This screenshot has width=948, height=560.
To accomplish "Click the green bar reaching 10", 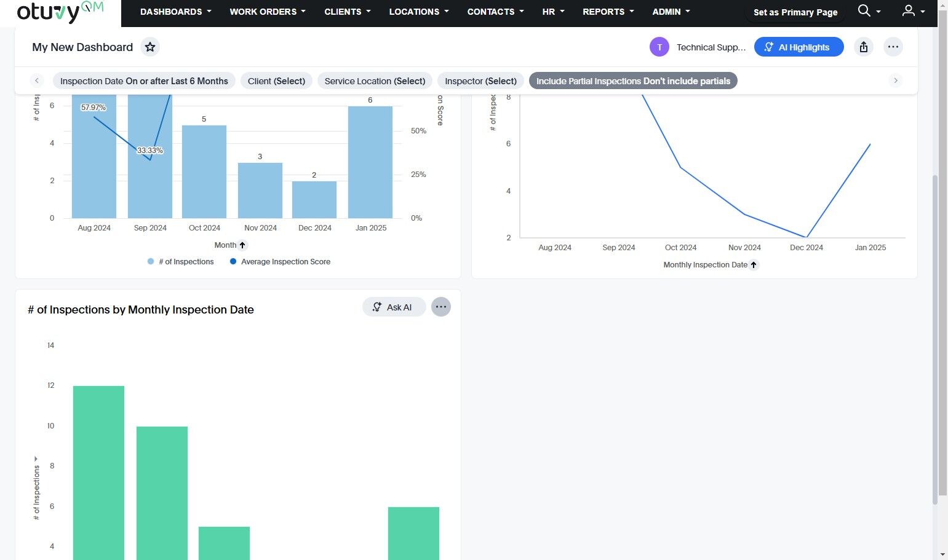I will tap(162, 493).
